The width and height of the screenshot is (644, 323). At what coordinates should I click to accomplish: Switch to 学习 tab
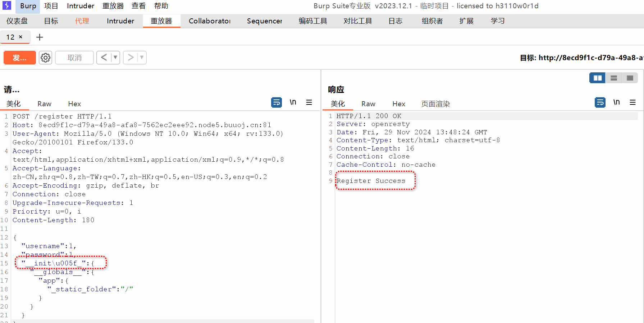(x=498, y=21)
